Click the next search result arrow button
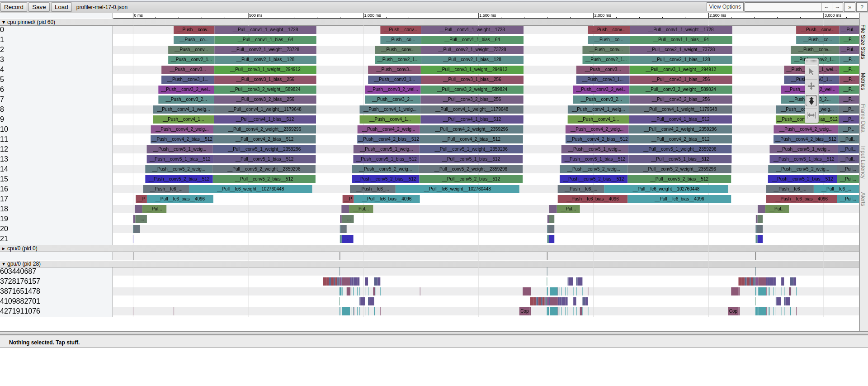 [837, 7]
